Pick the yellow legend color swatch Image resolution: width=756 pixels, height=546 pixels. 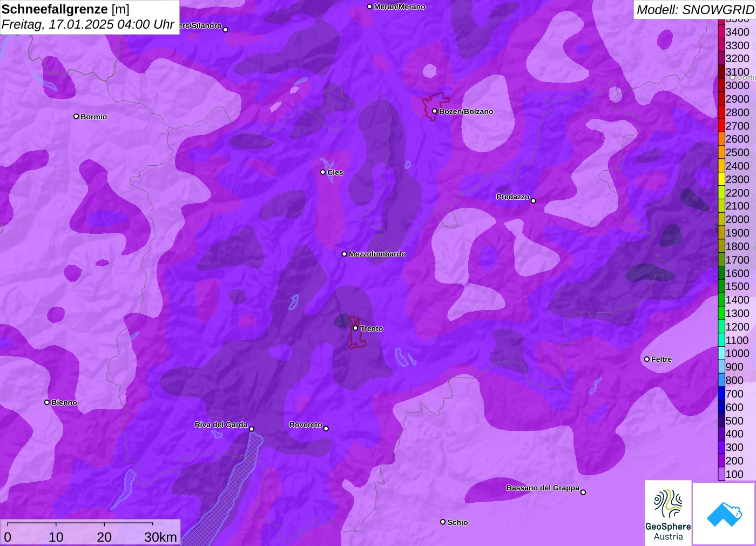721,179
